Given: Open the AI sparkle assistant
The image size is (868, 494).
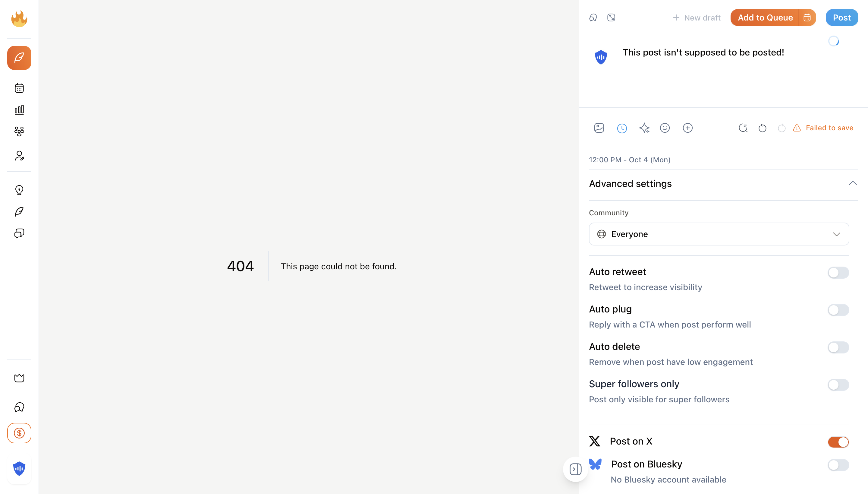Looking at the screenshot, I should [644, 128].
